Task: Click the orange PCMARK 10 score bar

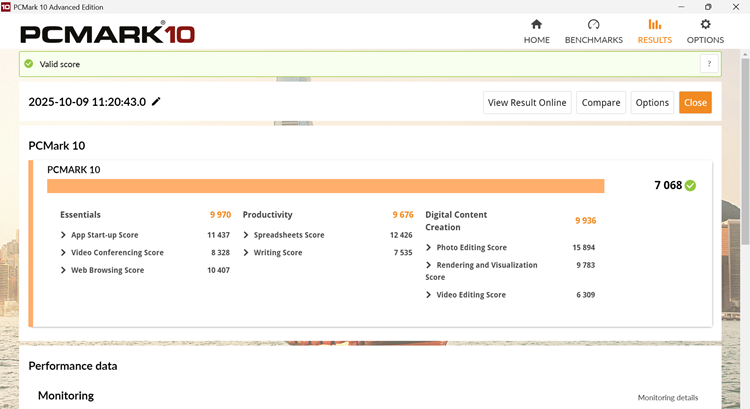Action: click(325, 186)
